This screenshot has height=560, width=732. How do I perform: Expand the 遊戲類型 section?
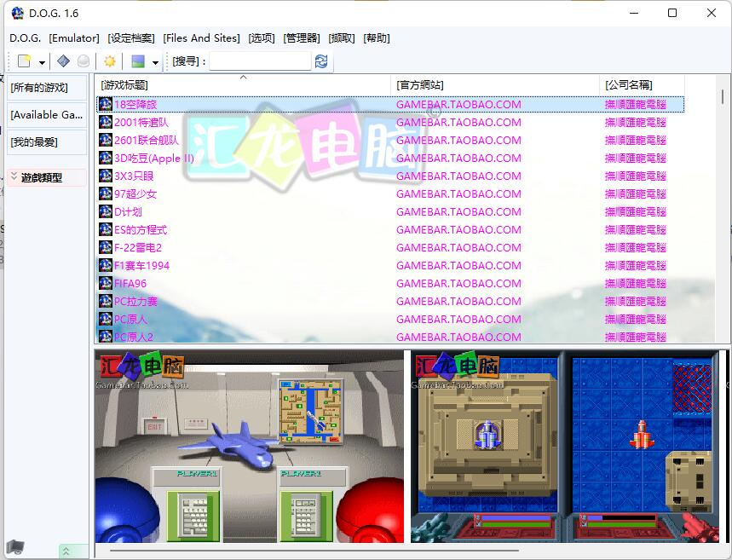tap(40, 177)
